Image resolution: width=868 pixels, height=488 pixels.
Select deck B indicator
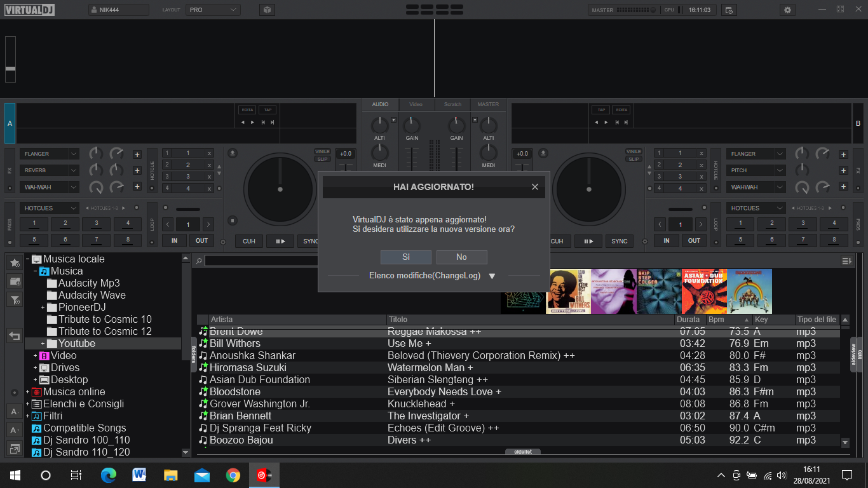tap(858, 123)
